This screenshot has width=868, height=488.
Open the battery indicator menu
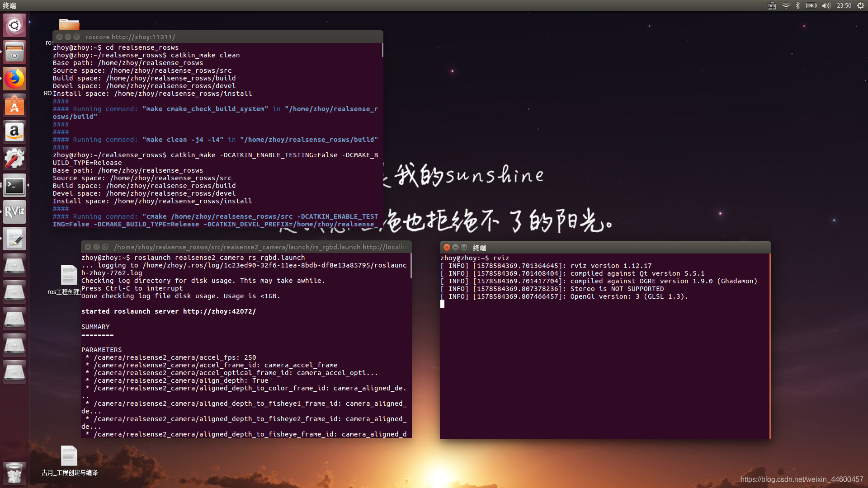click(x=811, y=5)
